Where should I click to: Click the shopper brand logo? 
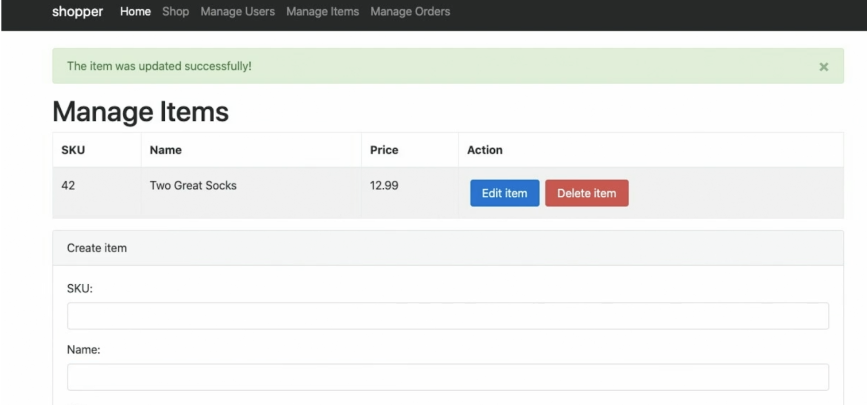tap(77, 11)
